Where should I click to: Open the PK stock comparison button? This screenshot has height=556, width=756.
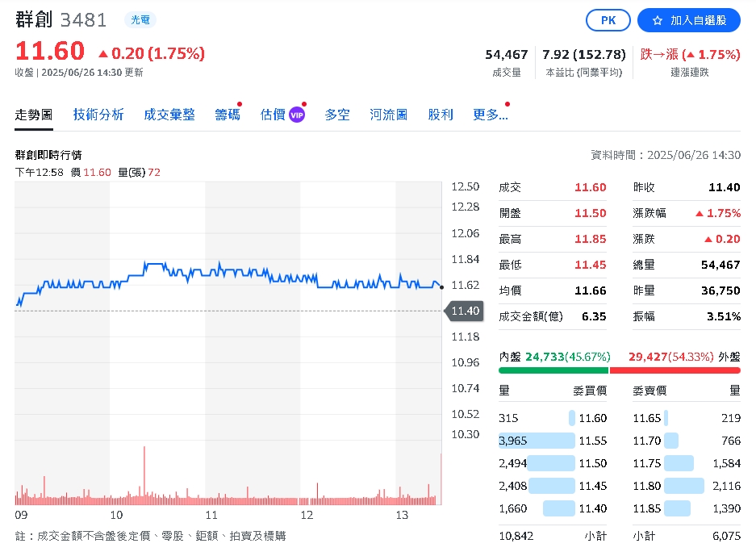click(x=608, y=20)
